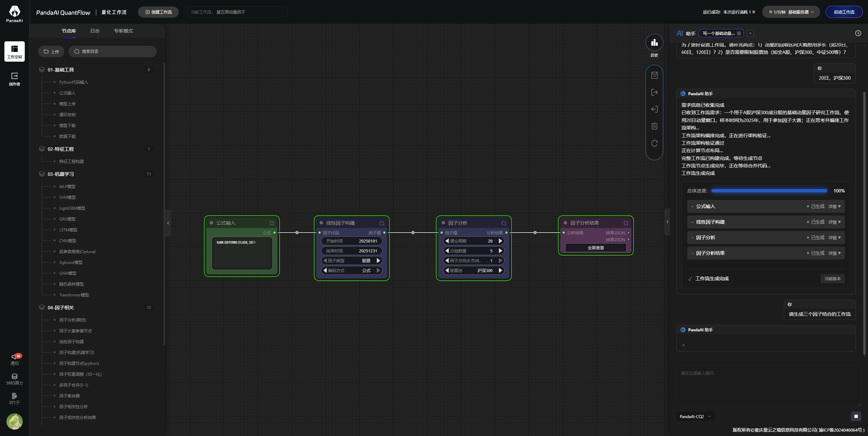Click the PandaAI logo
868x436 pixels.
tap(15, 14)
